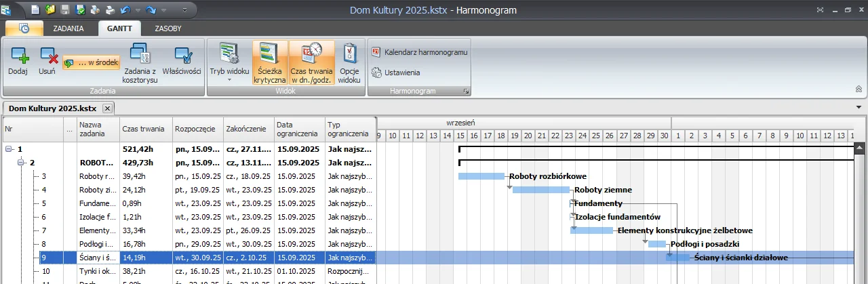The height and width of the screenshot is (284, 868).
Task: Click the save icon in quick access toolbar
Action: pos(66,10)
